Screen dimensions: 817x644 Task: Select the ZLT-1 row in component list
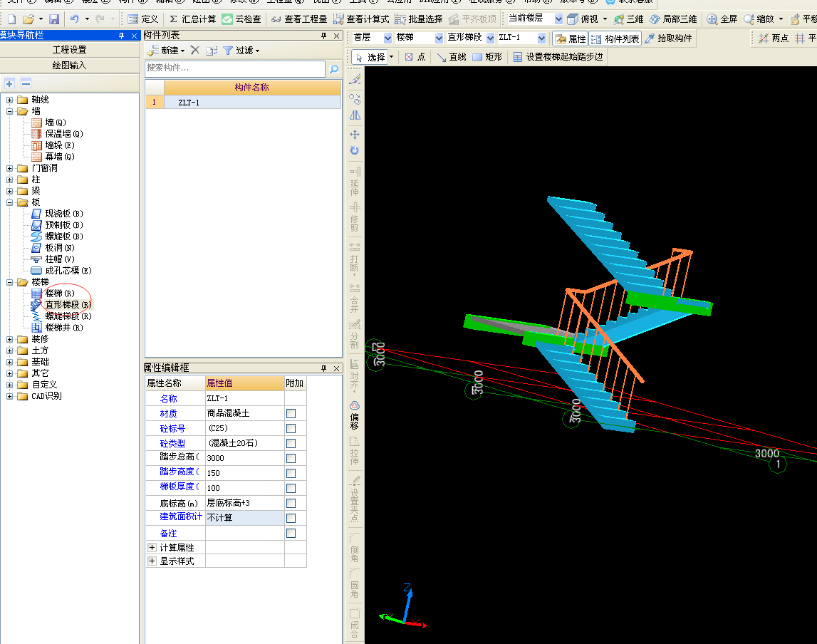point(244,103)
